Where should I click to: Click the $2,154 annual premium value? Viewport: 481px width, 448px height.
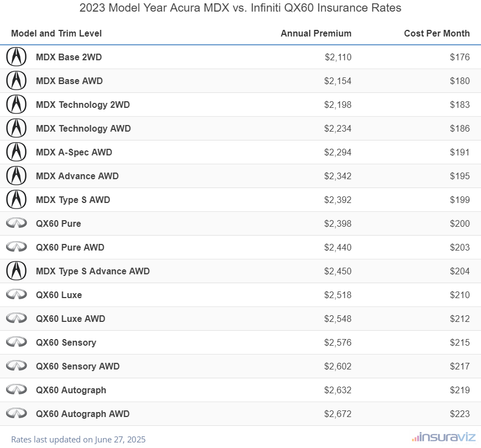(x=338, y=81)
